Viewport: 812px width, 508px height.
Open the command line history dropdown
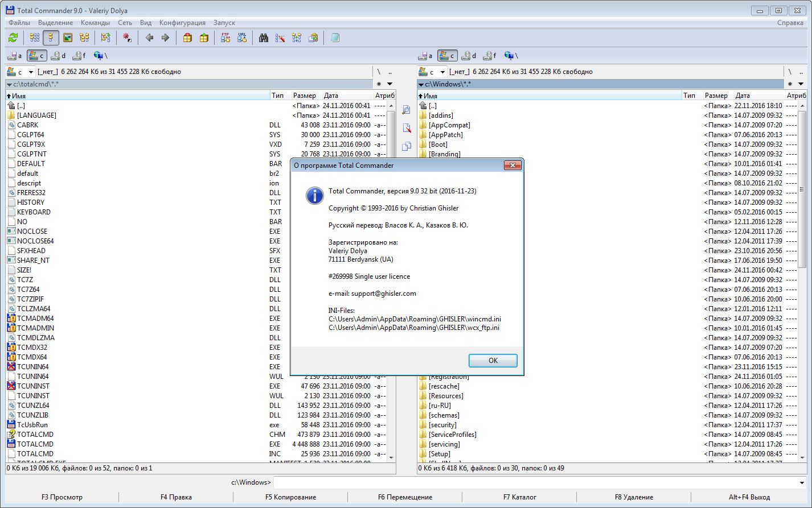(x=801, y=482)
